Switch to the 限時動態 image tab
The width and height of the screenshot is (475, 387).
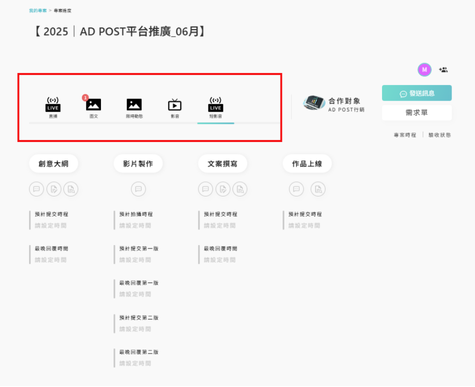tap(134, 107)
